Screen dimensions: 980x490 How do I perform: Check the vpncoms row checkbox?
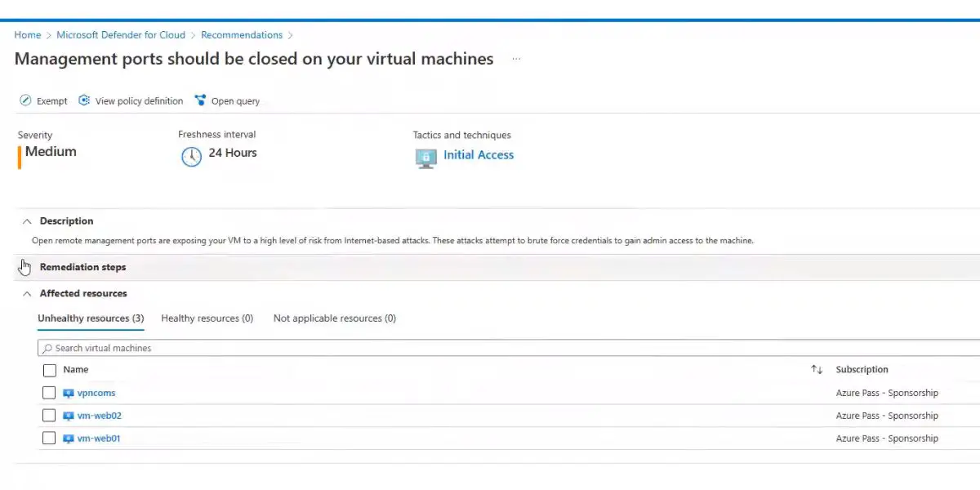point(49,393)
